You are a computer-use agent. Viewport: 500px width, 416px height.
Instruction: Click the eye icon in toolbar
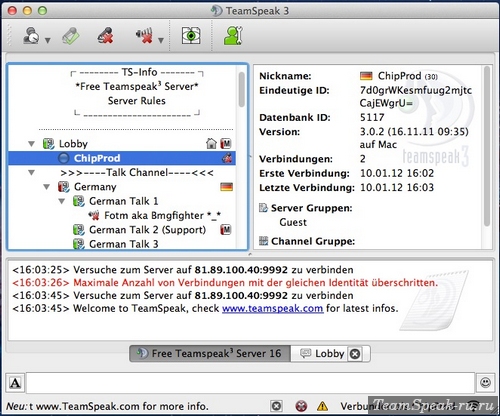(x=191, y=35)
